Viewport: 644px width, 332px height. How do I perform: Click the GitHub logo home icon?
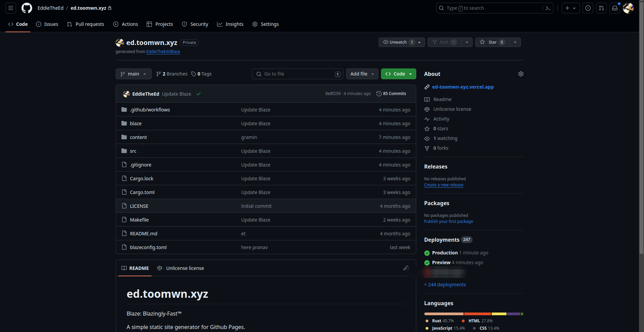(x=27, y=8)
